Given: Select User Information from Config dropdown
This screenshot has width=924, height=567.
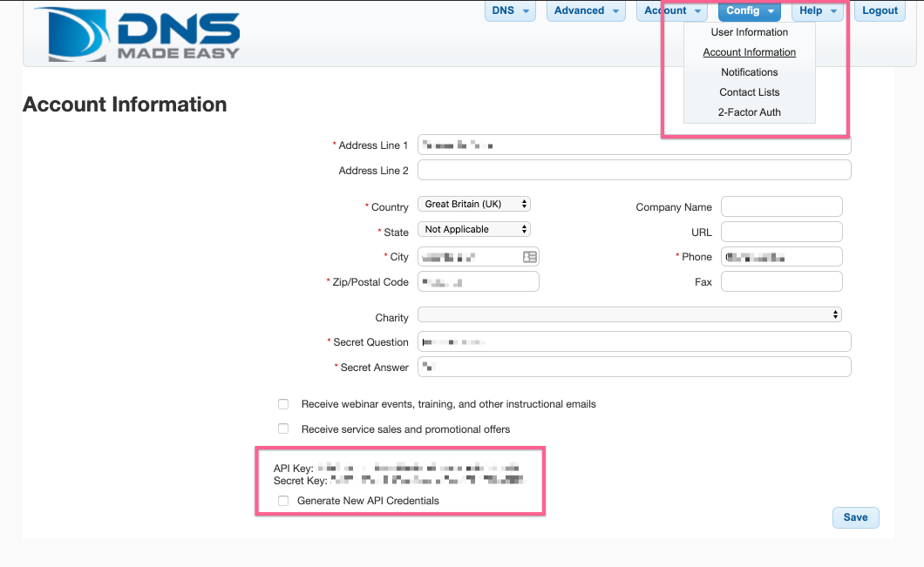Looking at the screenshot, I should point(749,32).
